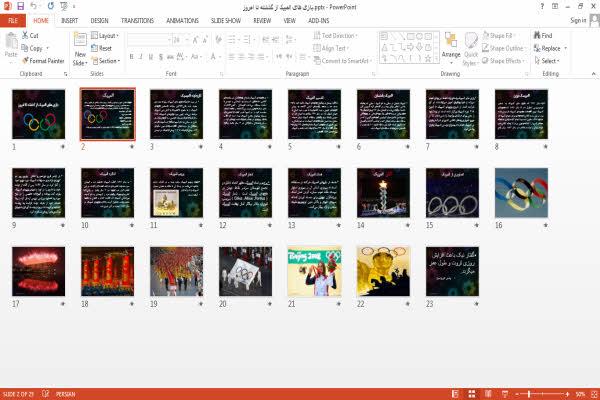Screen dimensions: 600x400
Task: Select the rectangle shape in shapes gallery
Action: [x=411, y=37]
